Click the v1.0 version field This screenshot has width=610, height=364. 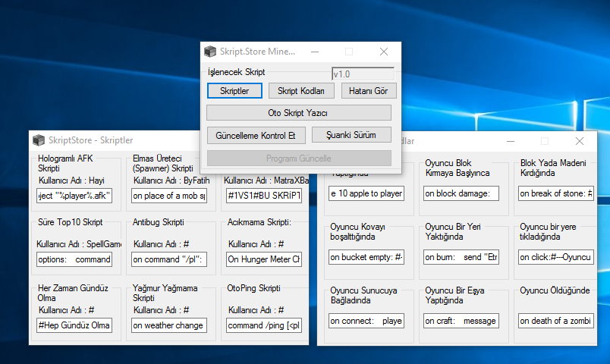coord(363,74)
